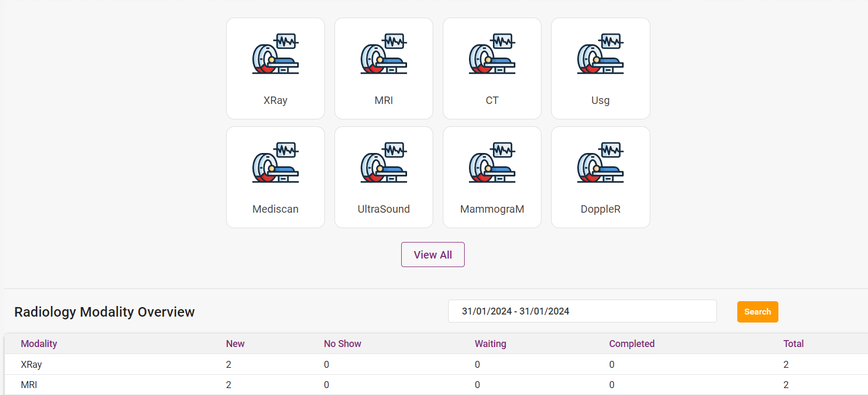Image resolution: width=868 pixels, height=395 pixels.
Task: Click the No Show column header
Action: pos(343,344)
